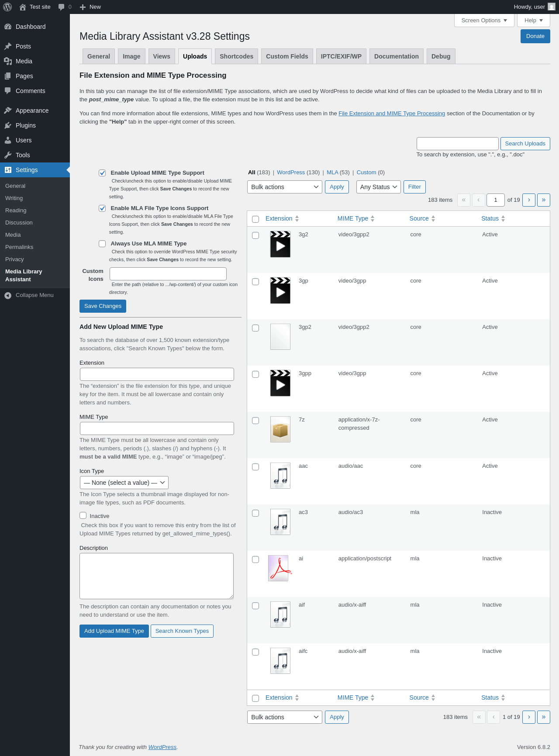This screenshot has height=756, width=559.
Task: Go to next page arrow in top pagination
Action: pos(529,200)
